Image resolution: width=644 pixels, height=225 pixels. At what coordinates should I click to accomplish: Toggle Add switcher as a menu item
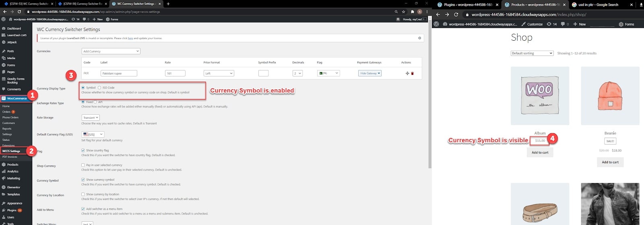click(x=83, y=209)
